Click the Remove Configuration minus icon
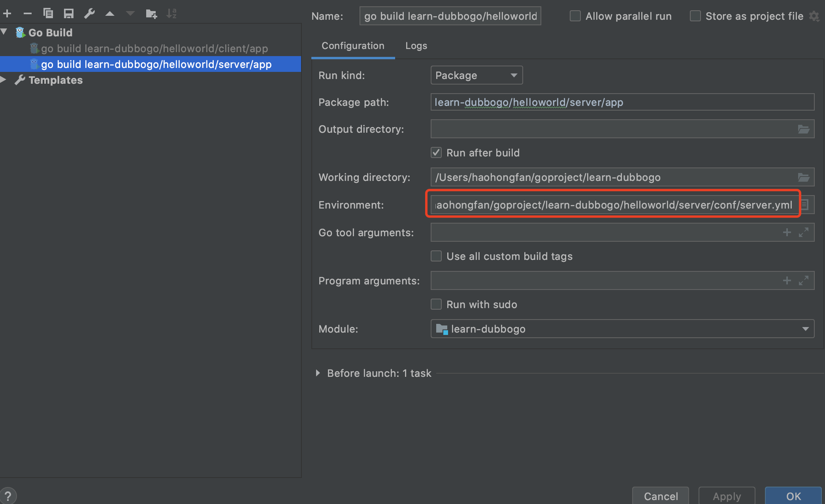 tap(27, 14)
